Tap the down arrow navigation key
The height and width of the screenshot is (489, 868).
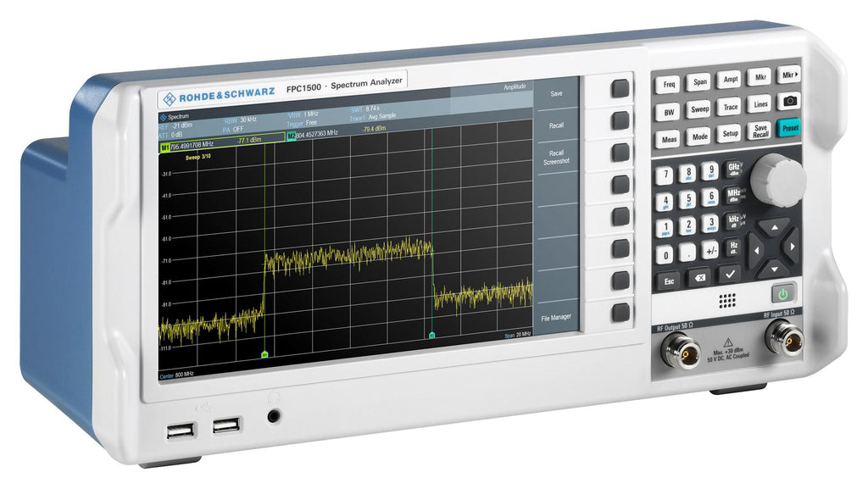[x=773, y=269]
